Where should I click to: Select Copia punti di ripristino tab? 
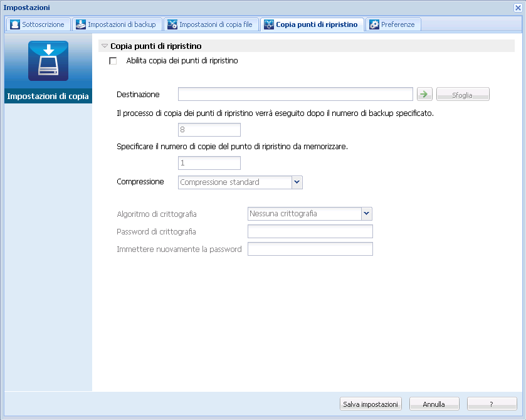(x=312, y=24)
